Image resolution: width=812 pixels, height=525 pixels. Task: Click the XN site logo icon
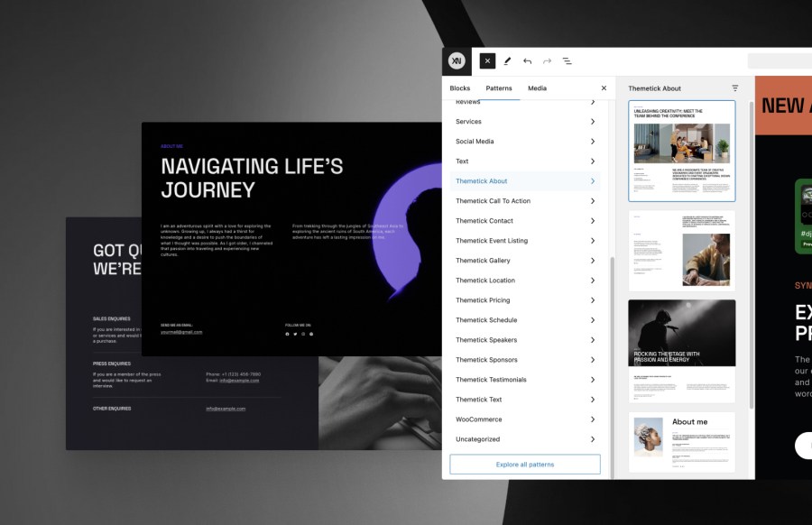(x=457, y=61)
